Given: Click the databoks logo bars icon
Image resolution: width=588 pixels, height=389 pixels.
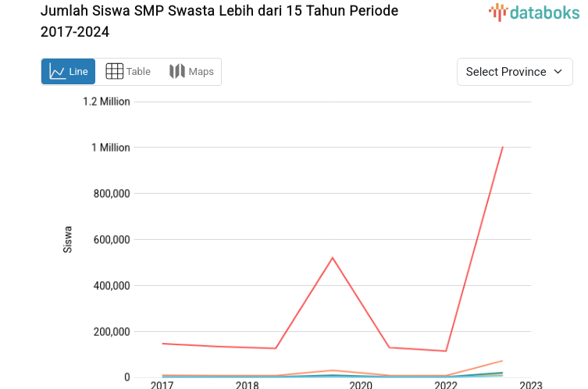Looking at the screenshot, I should pos(497,12).
